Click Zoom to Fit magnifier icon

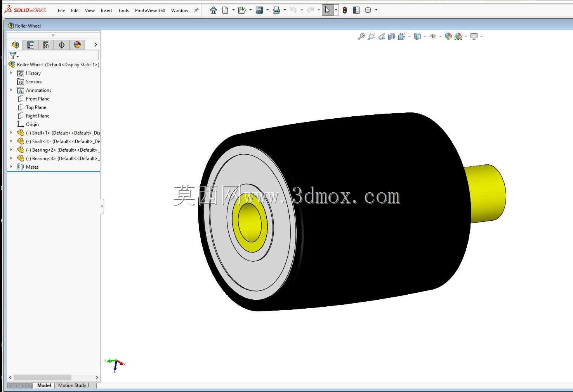tap(361, 36)
